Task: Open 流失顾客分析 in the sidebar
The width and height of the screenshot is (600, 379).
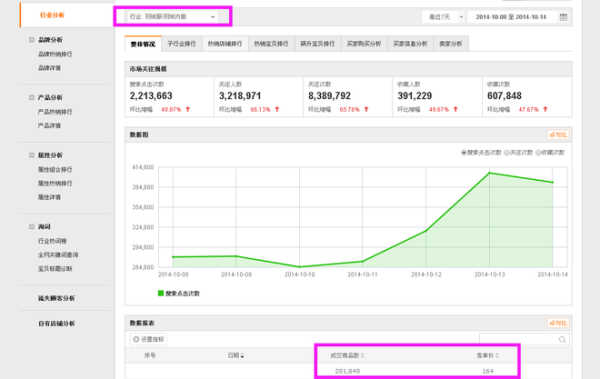Action: 56,298
